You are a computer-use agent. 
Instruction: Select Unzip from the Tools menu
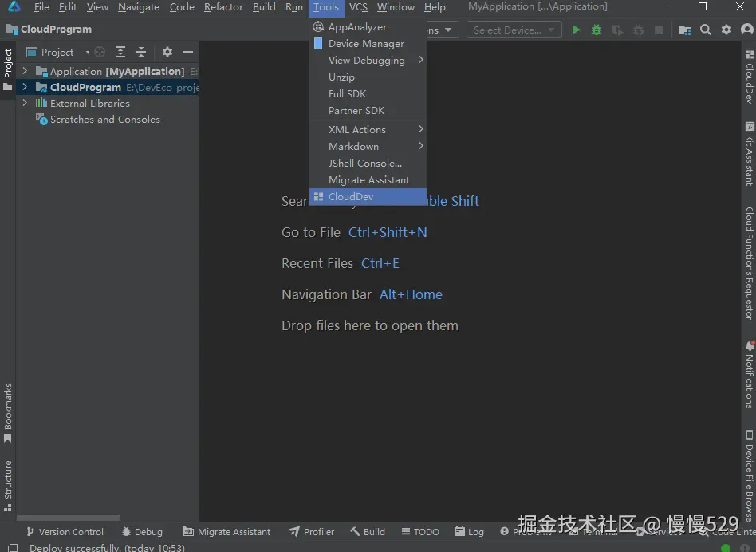coord(368,77)
